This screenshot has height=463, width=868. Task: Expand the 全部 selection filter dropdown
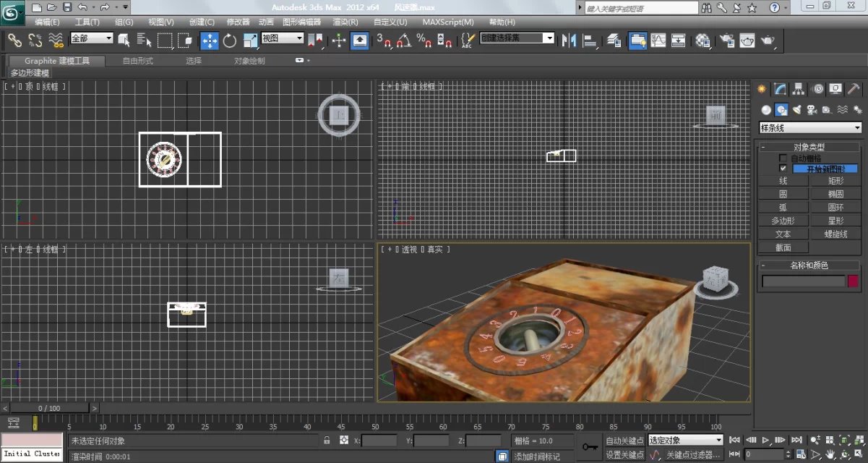point(92,38)
